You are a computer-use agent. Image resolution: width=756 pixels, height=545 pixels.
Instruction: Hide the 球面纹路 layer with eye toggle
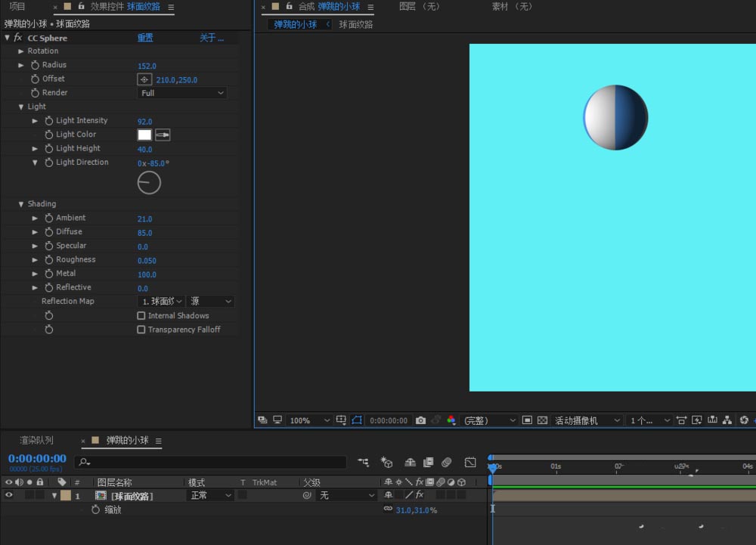[9, 496]
